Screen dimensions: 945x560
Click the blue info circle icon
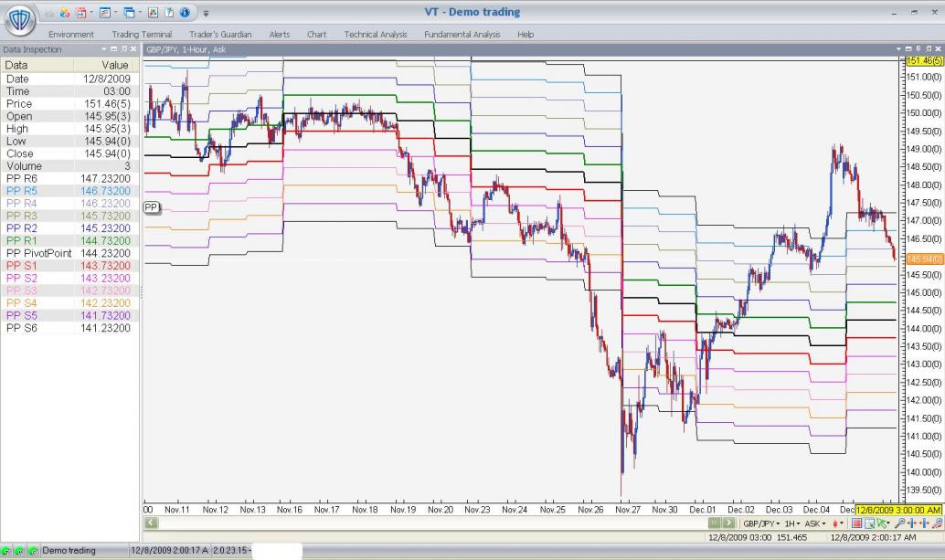click(185, 13)
